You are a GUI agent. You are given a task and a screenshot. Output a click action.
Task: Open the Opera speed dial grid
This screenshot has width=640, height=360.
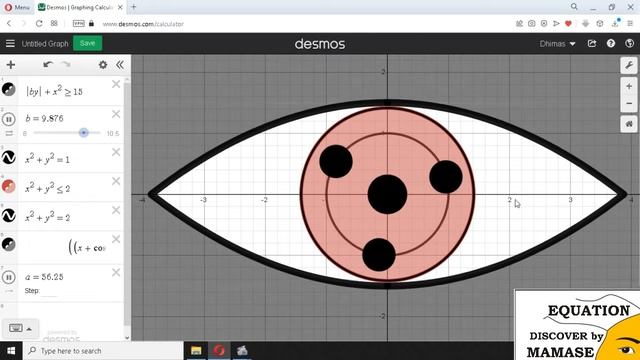point(54,24)
